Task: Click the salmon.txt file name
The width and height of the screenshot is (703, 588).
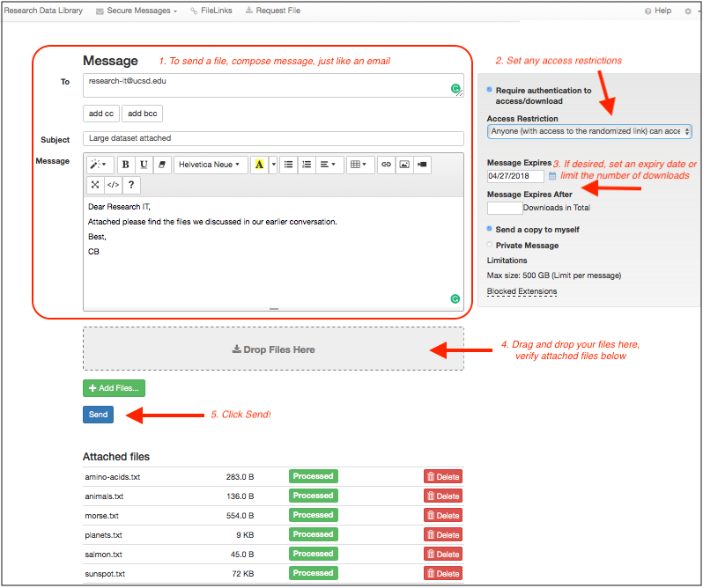Action: (x=104, y=555)
